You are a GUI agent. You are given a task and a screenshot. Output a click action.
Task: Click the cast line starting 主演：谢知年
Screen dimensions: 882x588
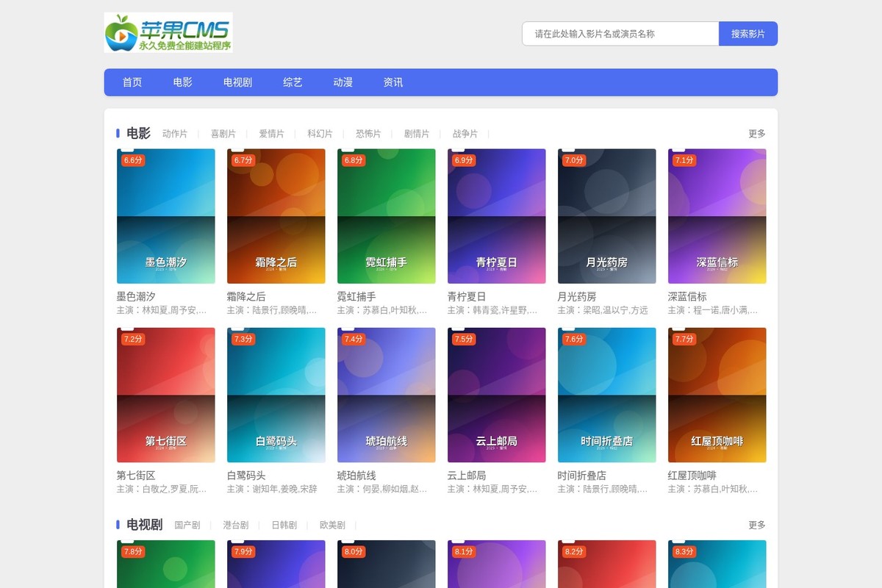tap(273, 489)
